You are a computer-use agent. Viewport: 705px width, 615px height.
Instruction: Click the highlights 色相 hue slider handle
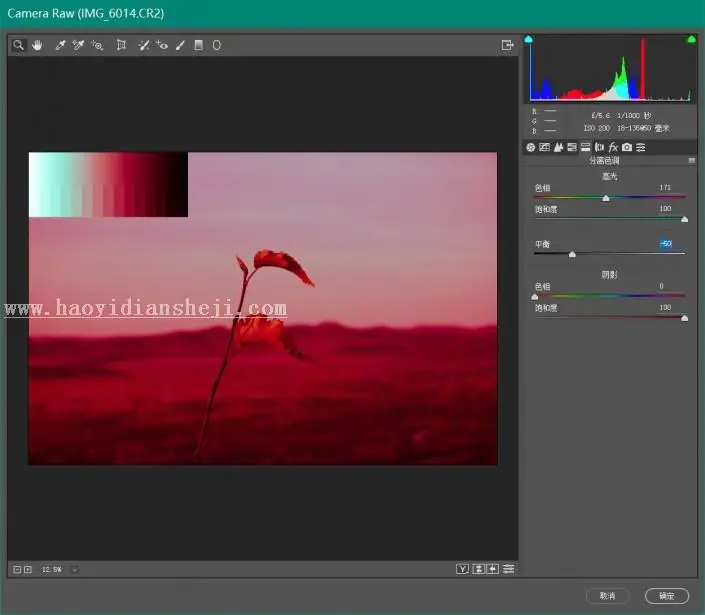pos(606,198)
